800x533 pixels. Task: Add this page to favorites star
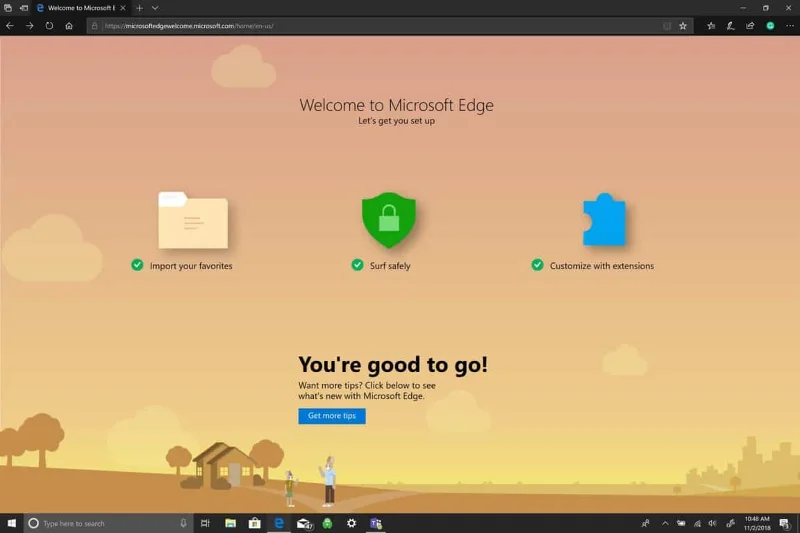click(x=683, y=26)
